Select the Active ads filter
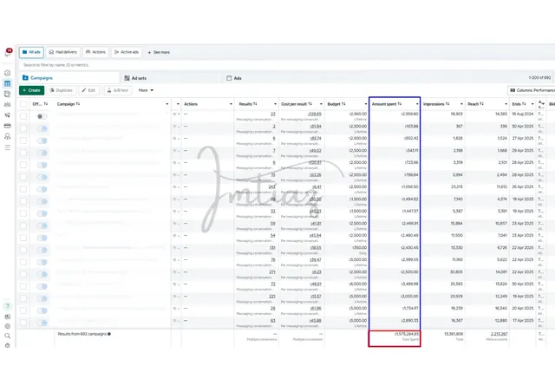555x392 pixels. (127, 52)
